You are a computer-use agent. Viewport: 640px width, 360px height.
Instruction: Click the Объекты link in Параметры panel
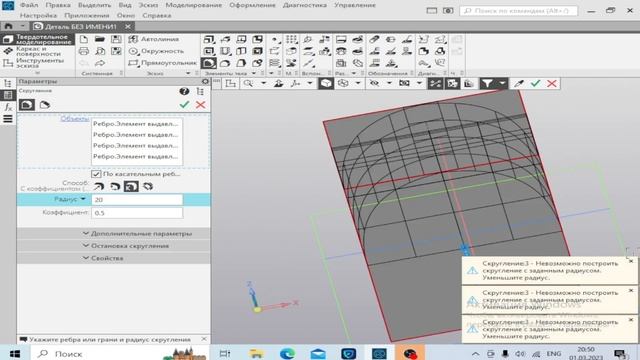(74, 119)
